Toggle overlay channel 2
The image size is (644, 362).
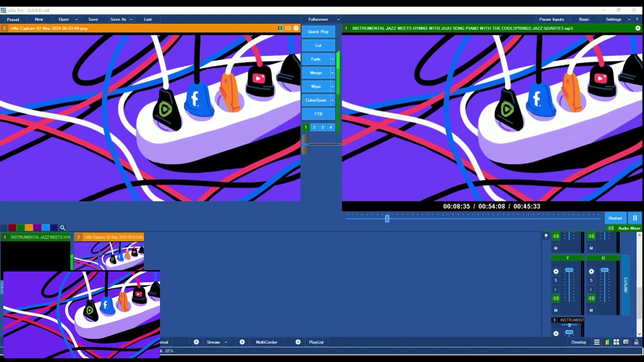314,127
